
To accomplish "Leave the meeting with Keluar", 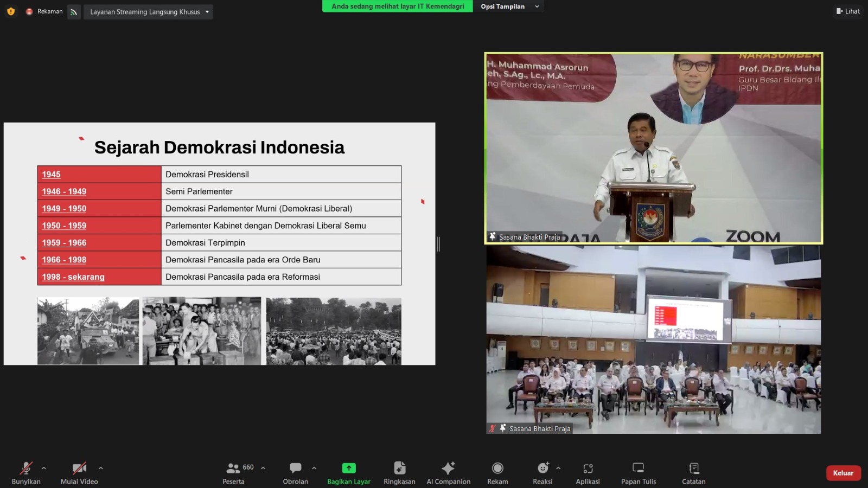I will click(843, 473).
